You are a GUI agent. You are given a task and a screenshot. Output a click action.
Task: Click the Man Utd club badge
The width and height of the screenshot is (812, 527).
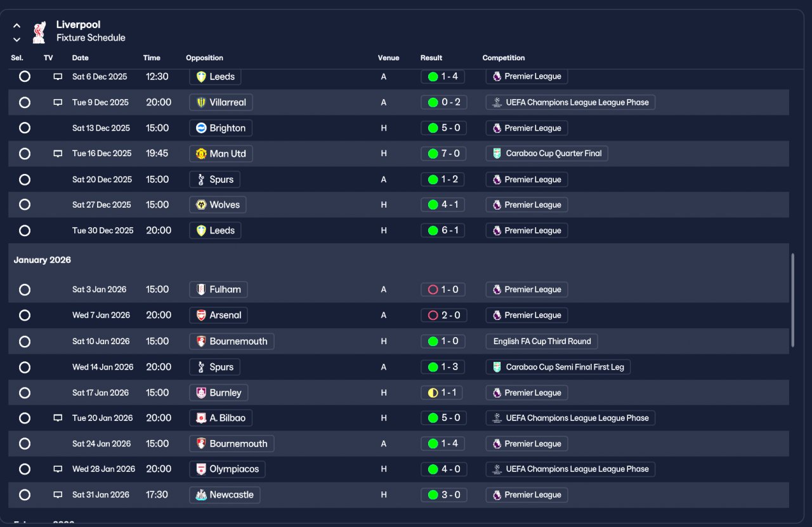click(x=201, y=154)
